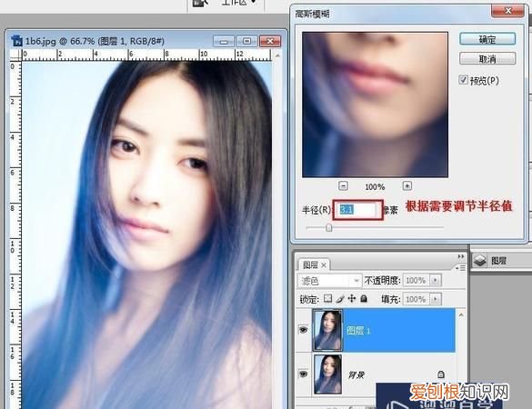Collapse the layers panel with double-arrow icon
Image resolution: width=532 pixels, height=409 pixels.
pyautogui.click(x=461, y=256)
